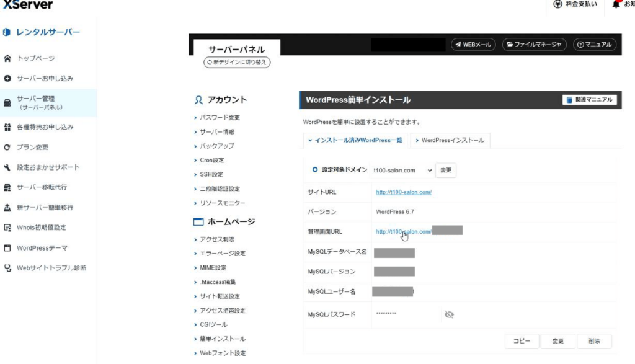The height and width of the screenshot is (364, 635).
Task: Click the gift icon beside 各種特典お申し込み
Action: pyautogui.click(x=7, y=127)
